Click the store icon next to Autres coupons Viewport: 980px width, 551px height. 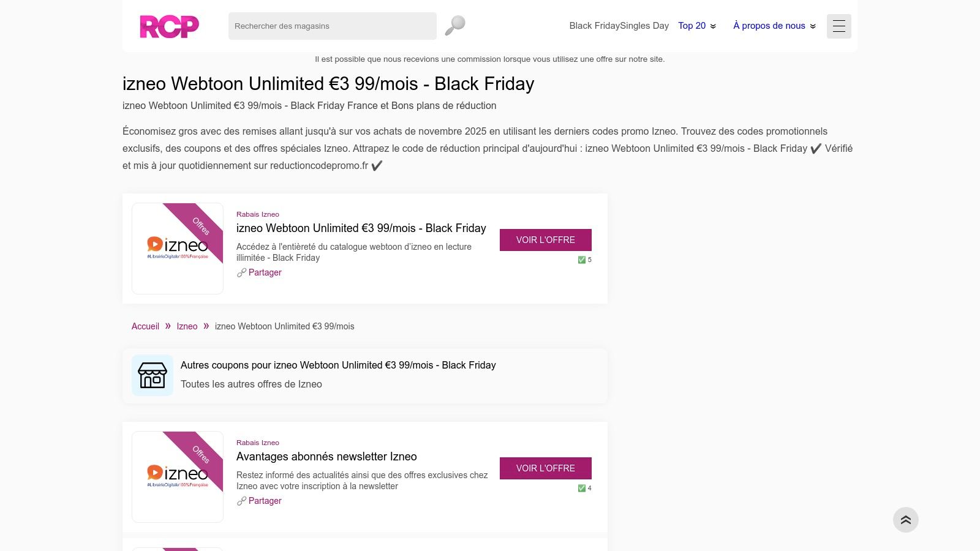tap(153, 375)
